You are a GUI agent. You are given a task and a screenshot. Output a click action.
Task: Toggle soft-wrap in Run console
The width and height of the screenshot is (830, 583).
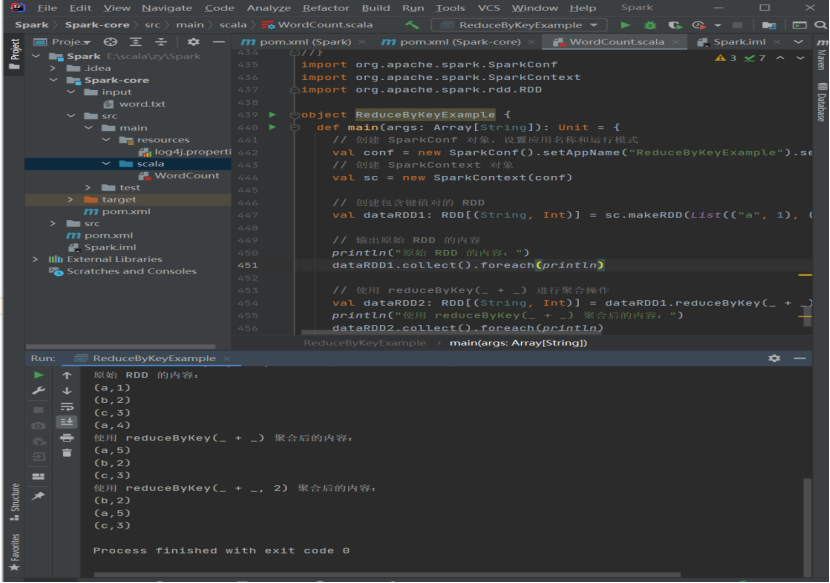67,407
